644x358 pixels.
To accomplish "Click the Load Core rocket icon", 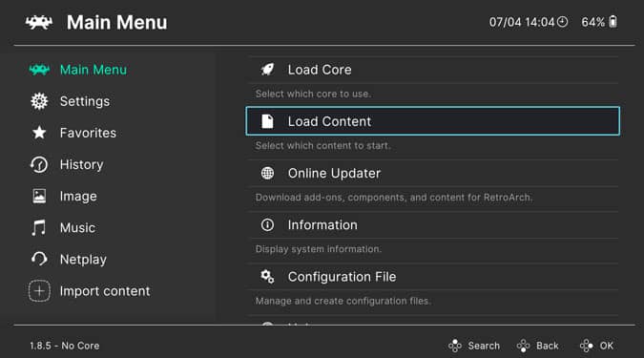I will click(x=267, y=70).
